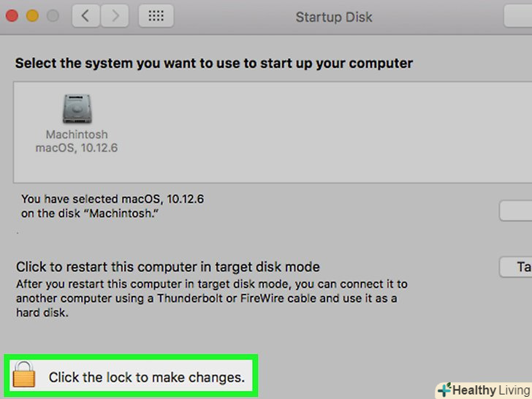532x399 pixels.
Task: Click the Healthy Living cross logo
Action: click(444, 389)
